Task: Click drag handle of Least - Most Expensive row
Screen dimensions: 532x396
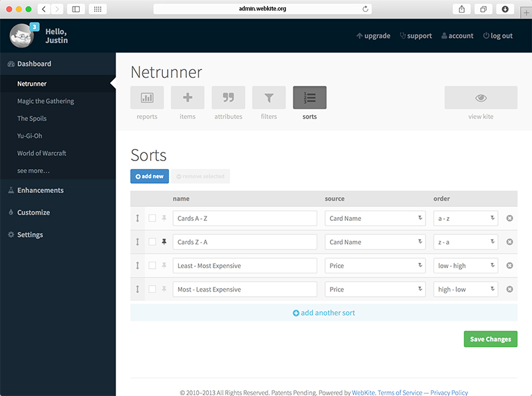Action: click(x=138, y=266)
